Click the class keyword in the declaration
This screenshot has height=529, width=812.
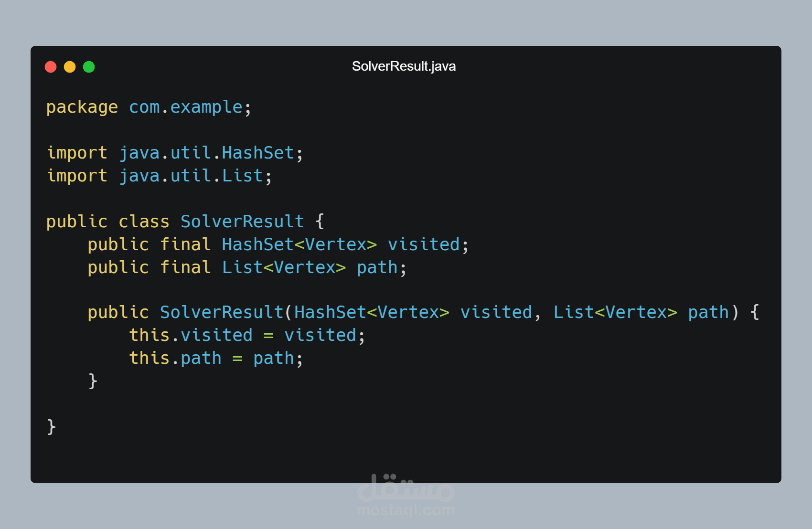pos(144,222)
